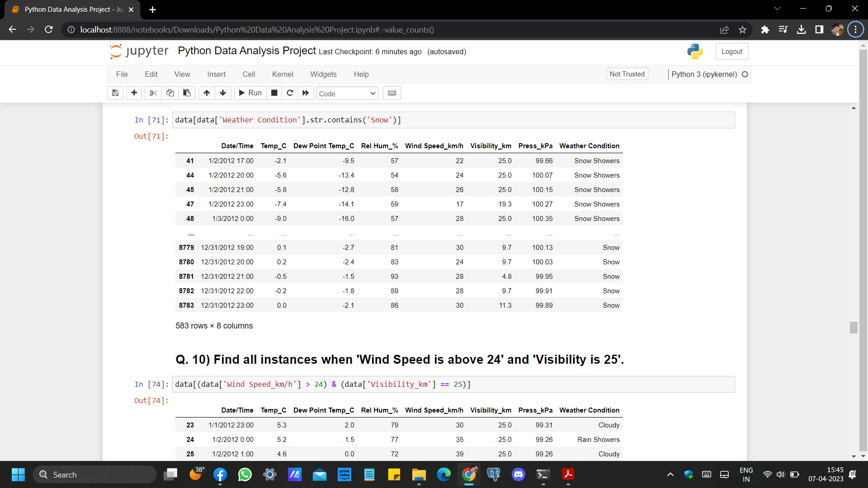Click the Run button
This screenshot has height=488, width=868.
[x=250, y=93]
